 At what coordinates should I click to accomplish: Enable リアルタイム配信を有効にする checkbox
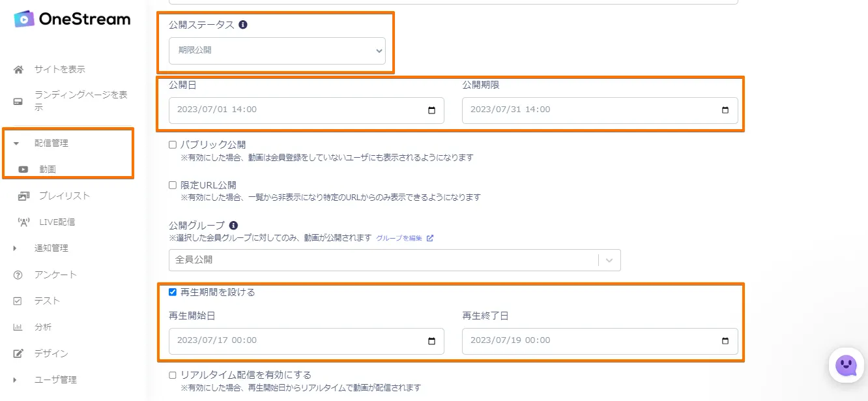(x=173, y=375)
